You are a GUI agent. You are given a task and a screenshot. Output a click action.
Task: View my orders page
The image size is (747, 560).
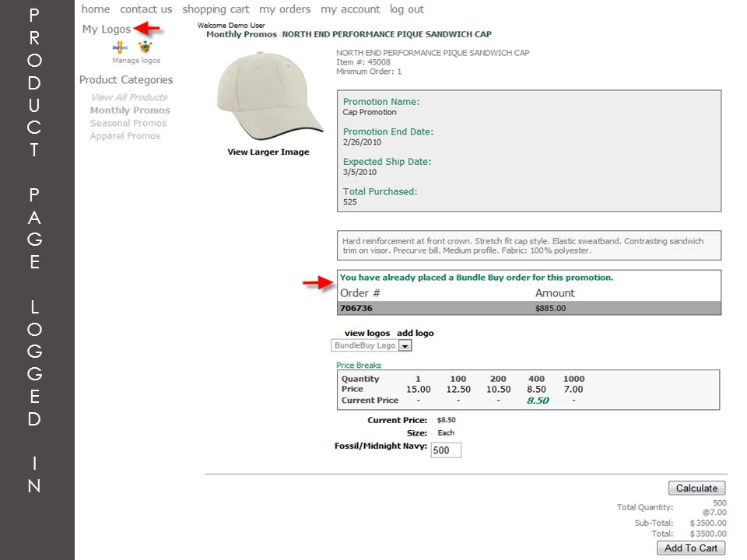285,9
